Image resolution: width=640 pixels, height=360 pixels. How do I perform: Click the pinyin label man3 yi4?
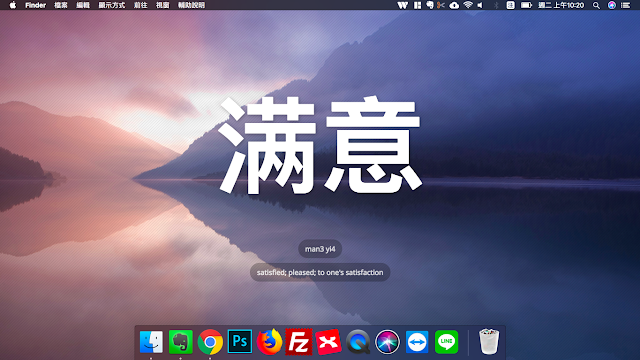pos(320,249)
